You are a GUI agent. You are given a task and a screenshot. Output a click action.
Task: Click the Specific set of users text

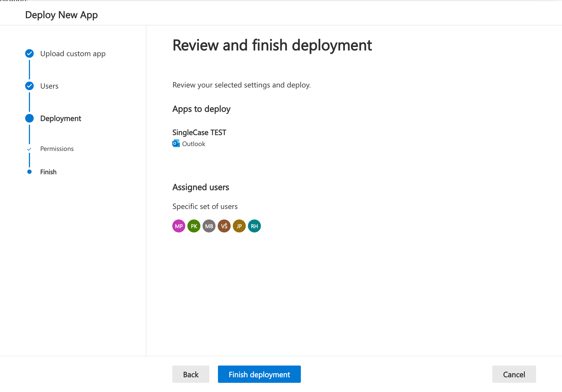205,207
